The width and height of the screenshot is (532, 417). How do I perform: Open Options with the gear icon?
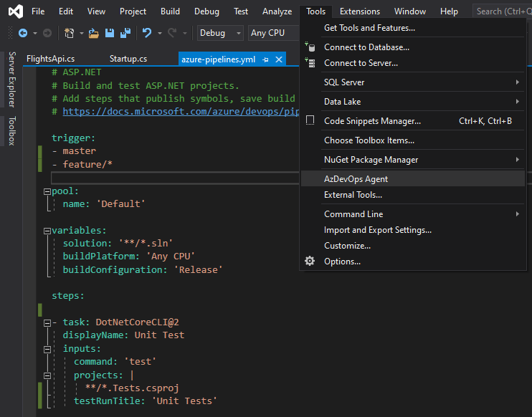[310, 262]
